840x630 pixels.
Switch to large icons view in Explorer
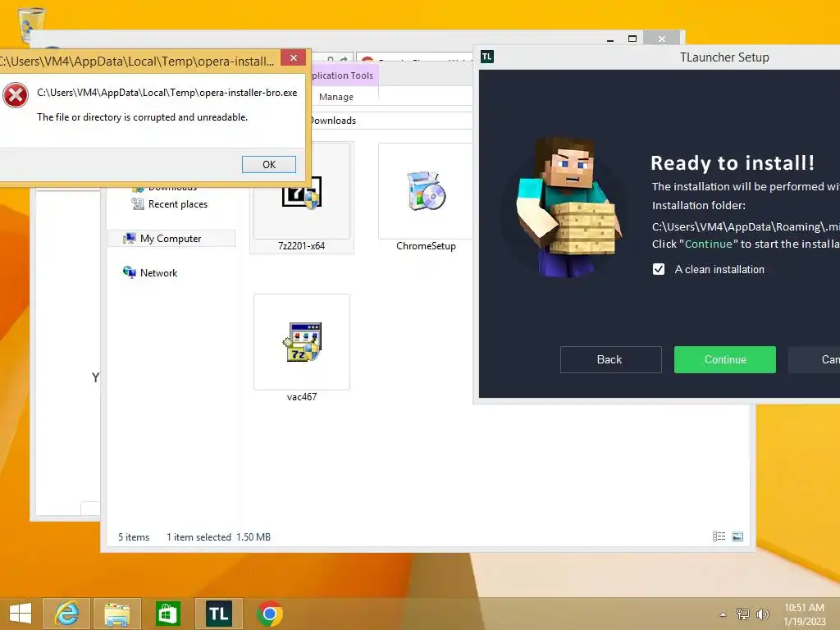pos(737,536)
